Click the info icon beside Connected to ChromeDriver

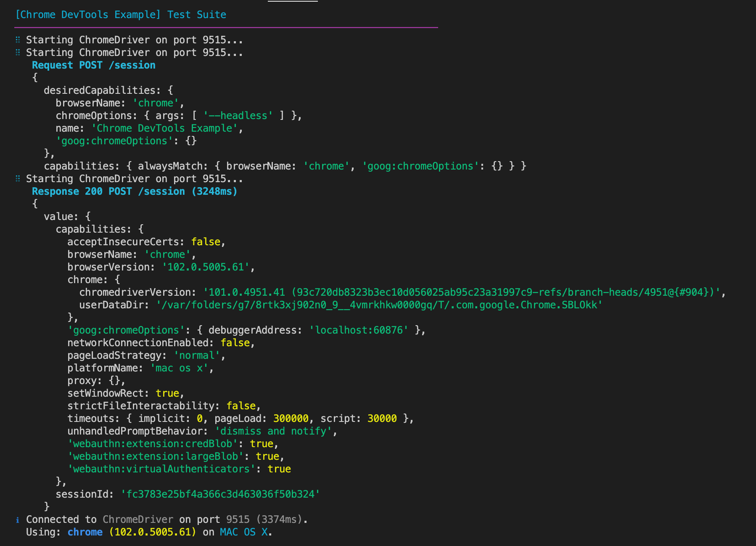point(17,519)
